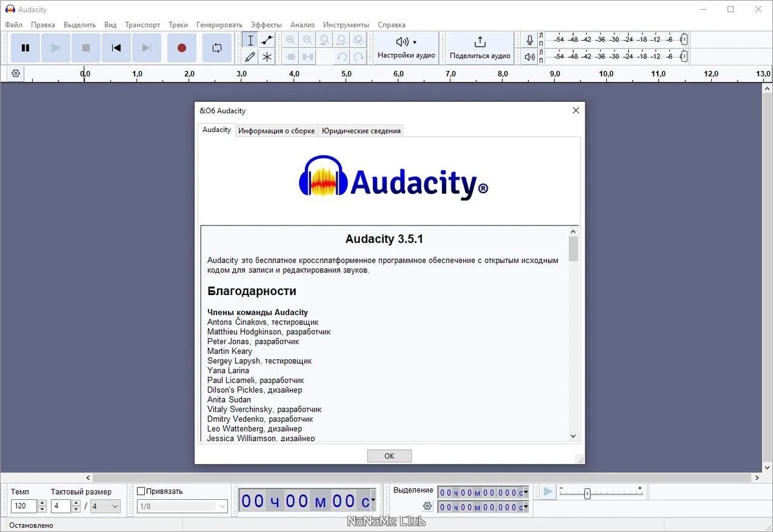The width and height of the screenshot is (773, 532).
Task: Open the Генерировать menu
Action: pos(220,24)
